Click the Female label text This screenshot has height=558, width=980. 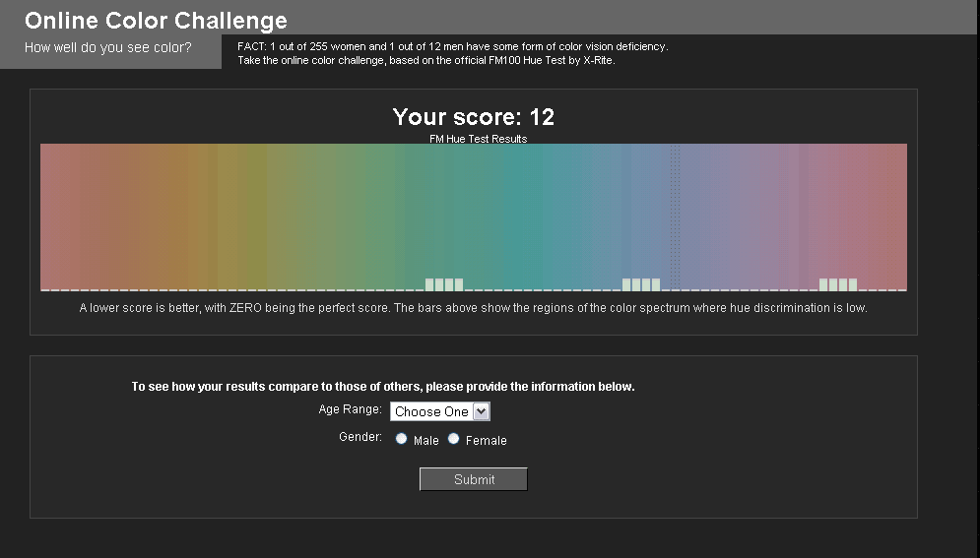pyautogui.click(x=487, y=441)
